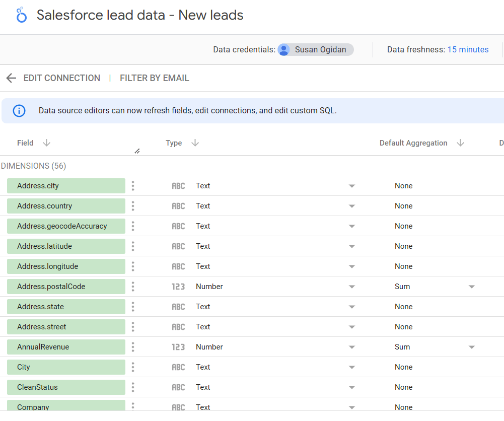Image resolution: width=504 pixels, height=421 pixels.
Task: Select FILTER BY EMAIL
Action: pyautogui.click(x=154, y=78)
